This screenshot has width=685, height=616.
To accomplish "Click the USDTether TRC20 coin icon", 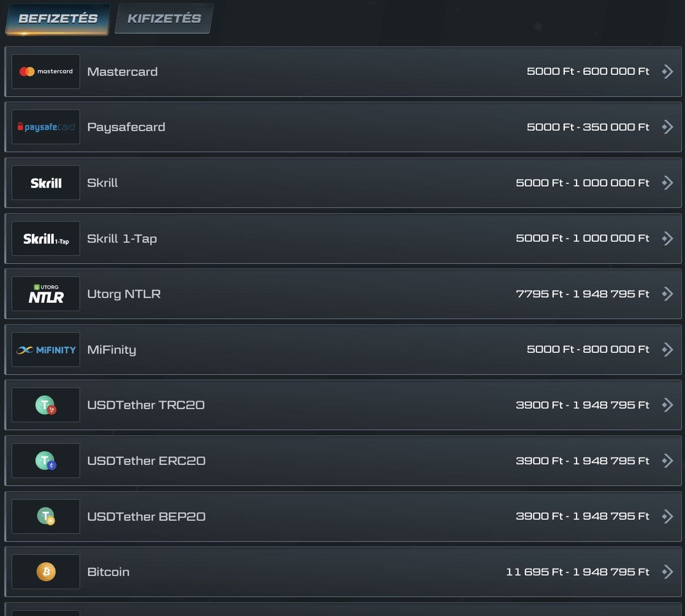I will pyautogui.click(x=46, y=405).
